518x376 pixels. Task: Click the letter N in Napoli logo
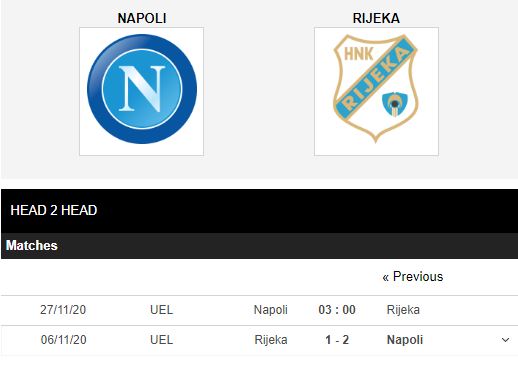coord(142,89)
